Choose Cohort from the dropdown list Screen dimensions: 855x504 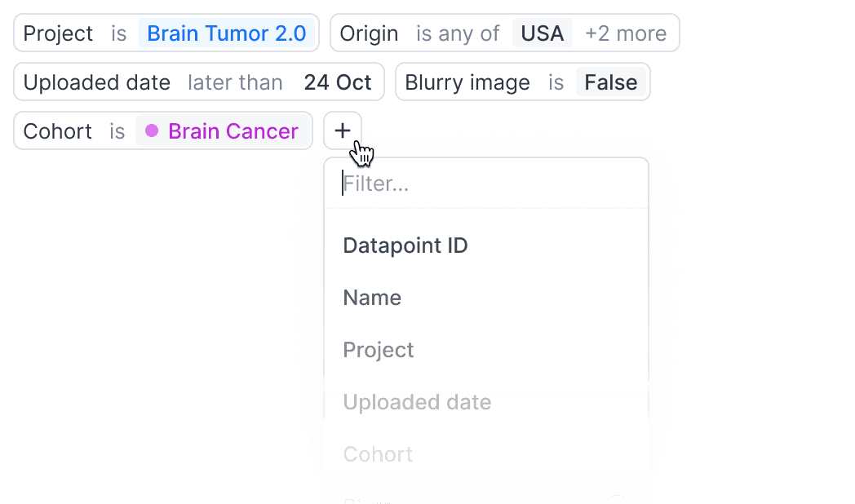[378, 454]
